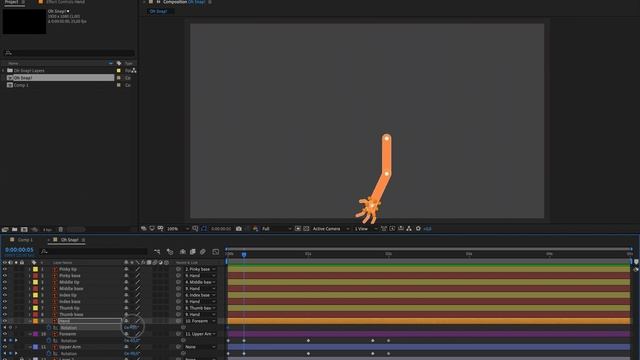This screenshot has width=640, height=360.
Task: Click the current time display 0:00:00:05
Action: click(19, 250)
